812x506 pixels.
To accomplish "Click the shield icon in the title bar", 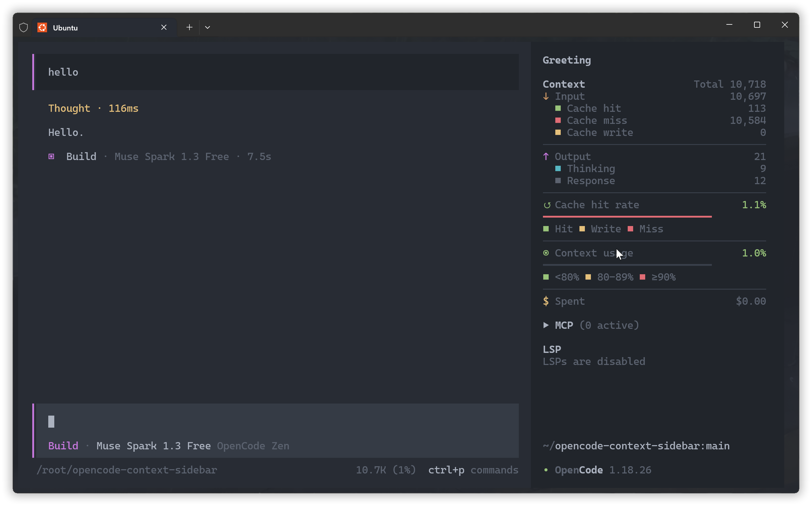I will (24, 27).
